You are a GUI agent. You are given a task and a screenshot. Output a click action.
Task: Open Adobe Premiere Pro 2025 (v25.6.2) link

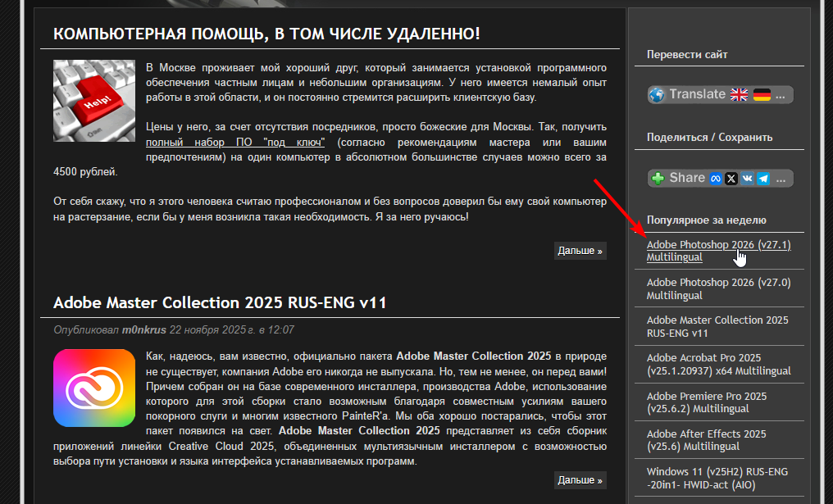(707, 402)
